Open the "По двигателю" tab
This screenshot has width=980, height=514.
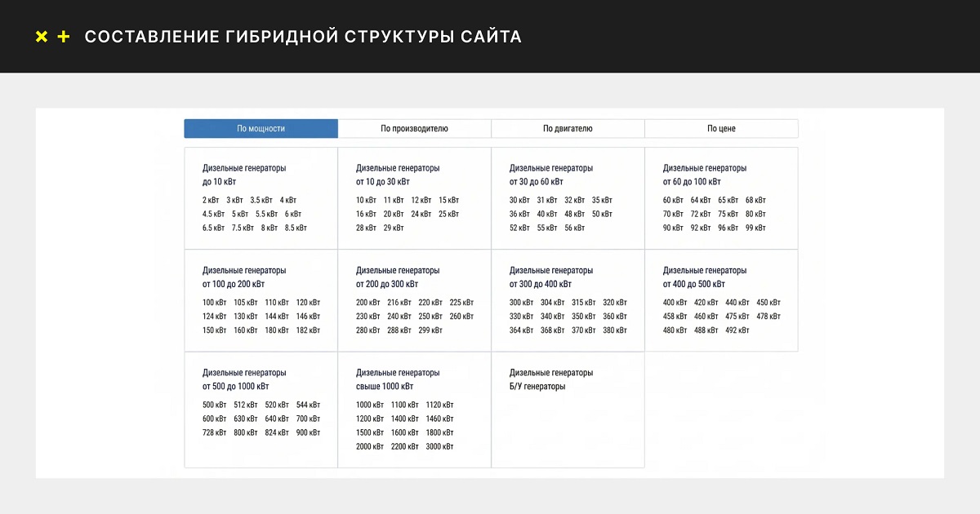coord(568,128)
